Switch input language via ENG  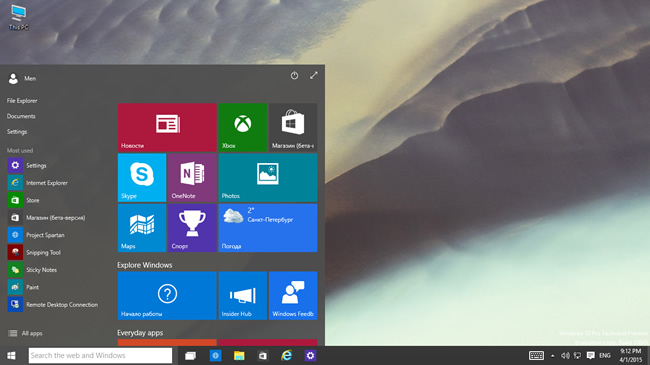(605, 355)
